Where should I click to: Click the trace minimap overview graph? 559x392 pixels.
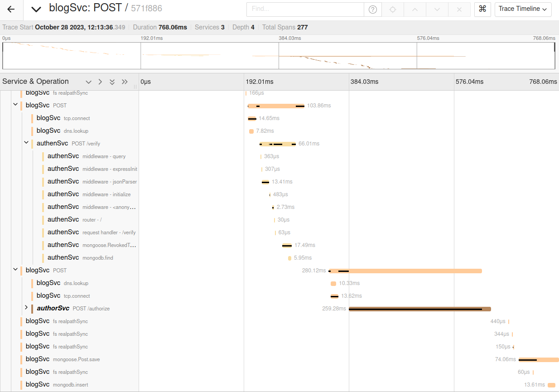[x=279, y=56]
